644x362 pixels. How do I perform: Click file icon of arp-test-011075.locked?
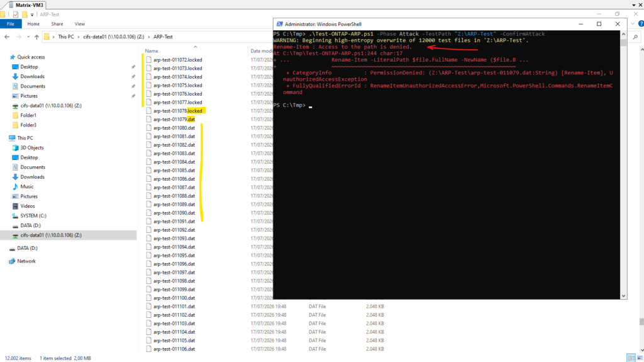(x=148, y=85)
